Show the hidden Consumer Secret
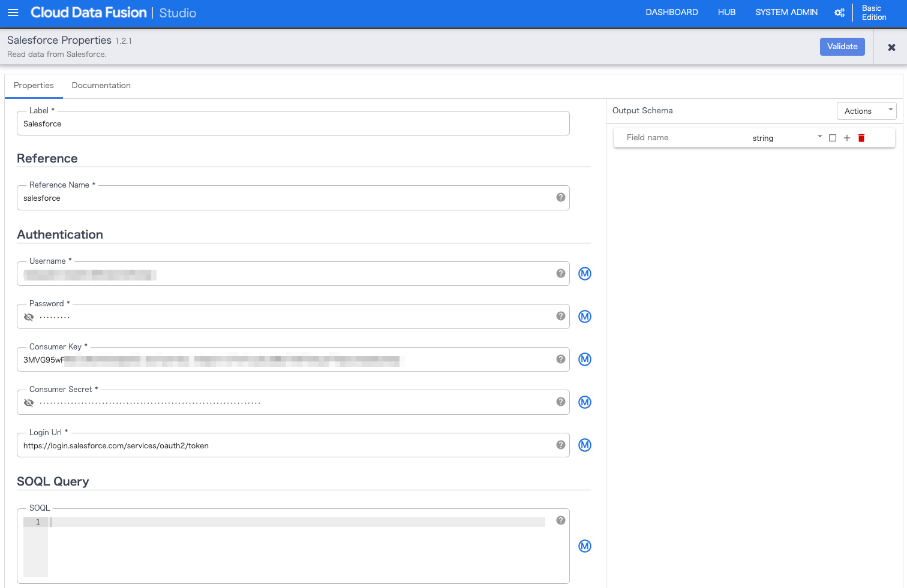The image size is (907, 588). point(29,402)
